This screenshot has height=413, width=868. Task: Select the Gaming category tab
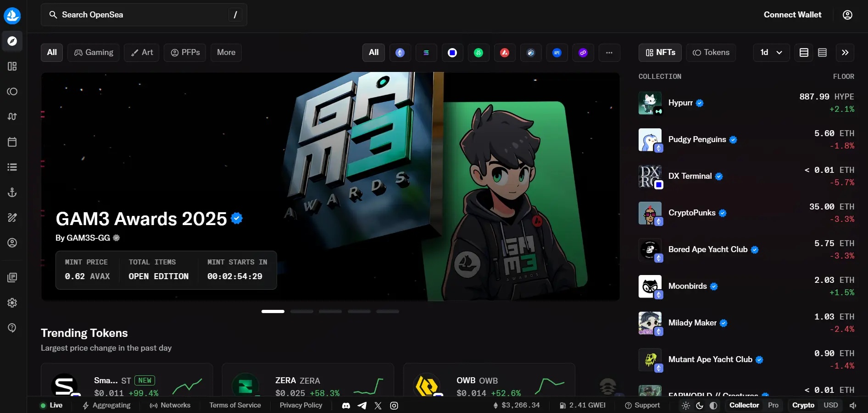(94, 53)
